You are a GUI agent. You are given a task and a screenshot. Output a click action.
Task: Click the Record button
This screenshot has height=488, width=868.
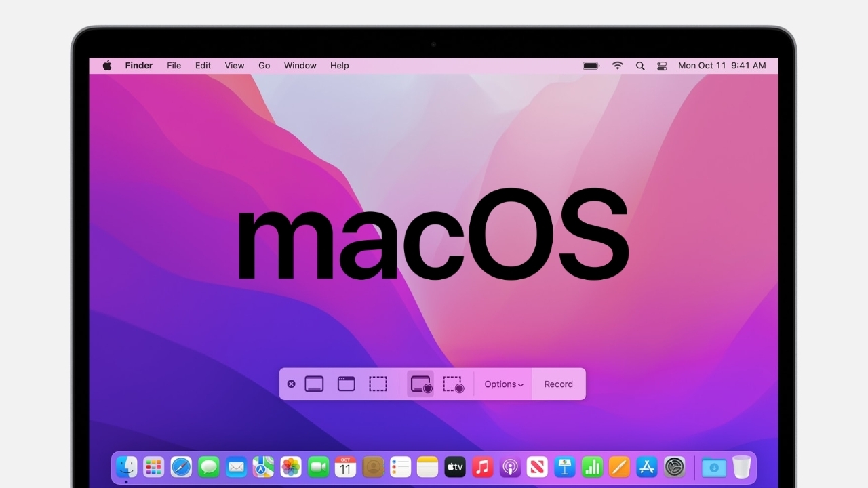[x=558, y=384]
